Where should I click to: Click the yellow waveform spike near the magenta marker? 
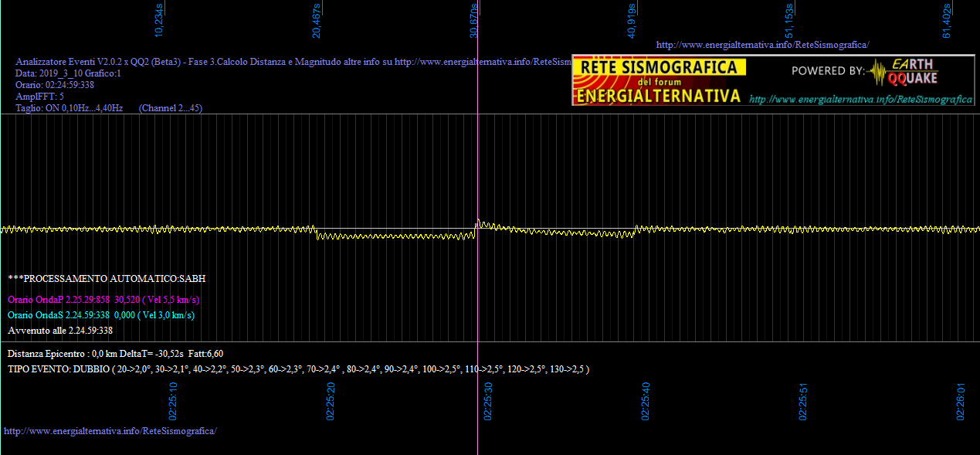point(479,223)
